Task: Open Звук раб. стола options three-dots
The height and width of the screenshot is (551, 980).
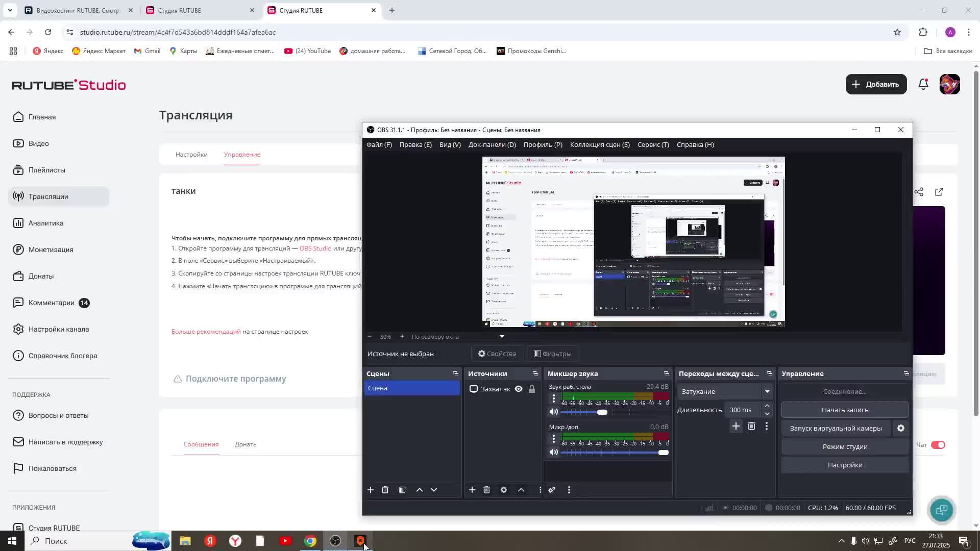Action: (554, 398)
